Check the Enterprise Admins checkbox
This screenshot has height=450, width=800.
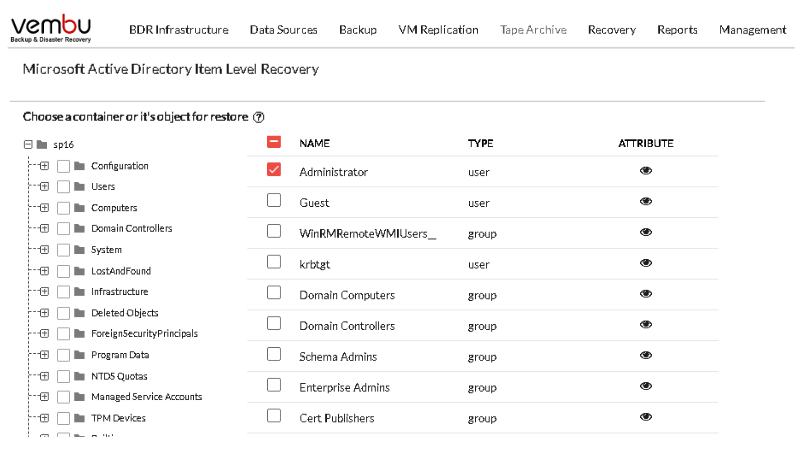point(274,385)
